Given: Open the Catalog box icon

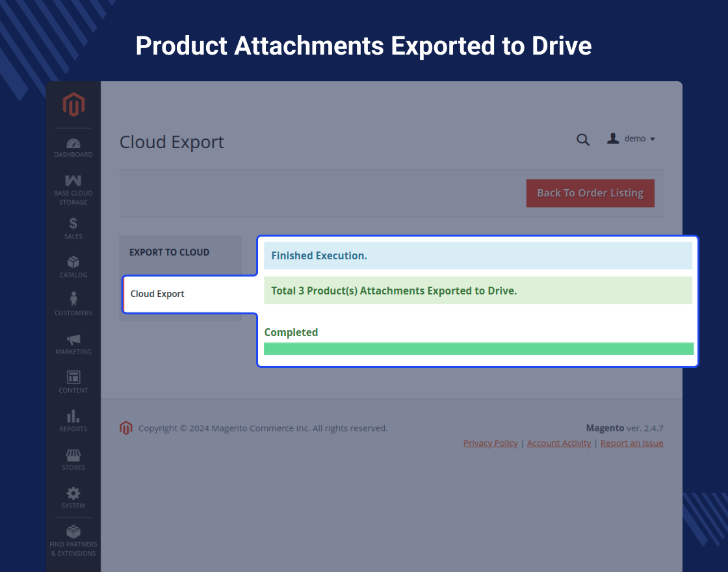Looking at the screenshot, I should (73, 262).
